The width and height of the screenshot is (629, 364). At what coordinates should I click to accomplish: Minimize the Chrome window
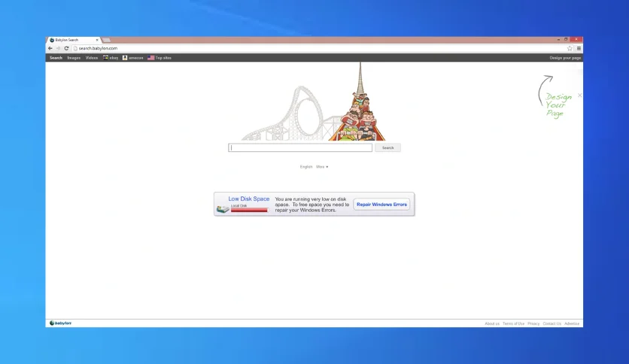point(558,40)
